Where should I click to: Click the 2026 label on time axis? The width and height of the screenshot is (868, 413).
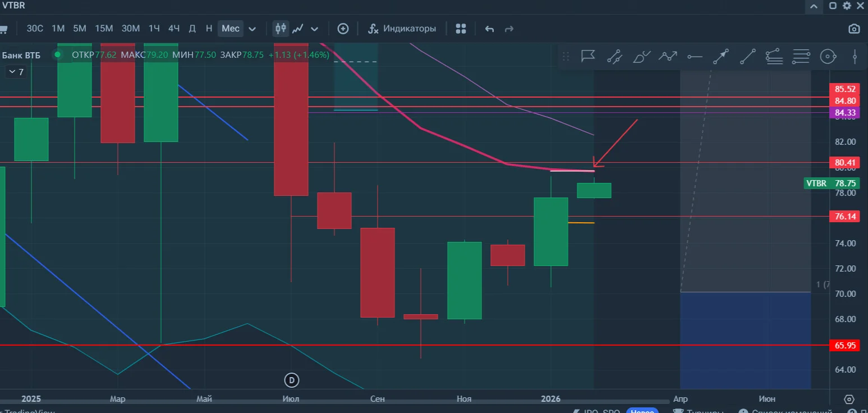[x=550, y=399]
